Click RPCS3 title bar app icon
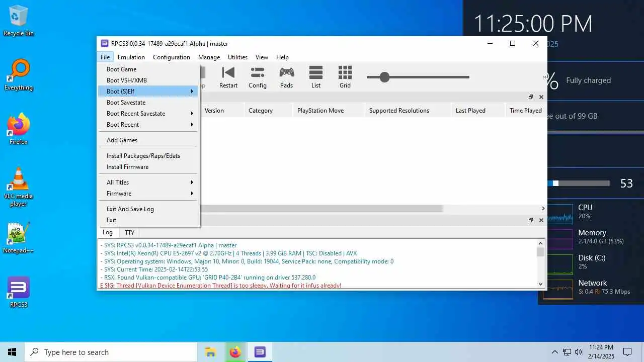The height and width of the screenshot is (362, 644). (x=105, y=43)
